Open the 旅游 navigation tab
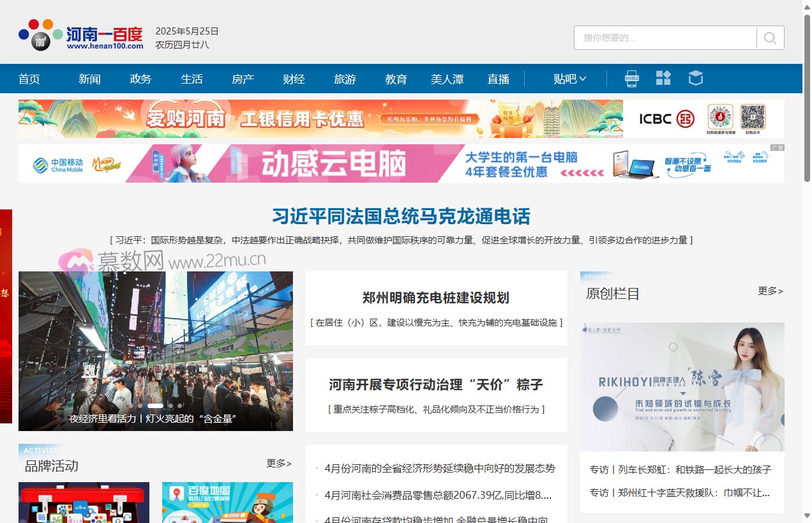Image resolution: width=812 pixels, height=523 pixels. coord(345,79)
